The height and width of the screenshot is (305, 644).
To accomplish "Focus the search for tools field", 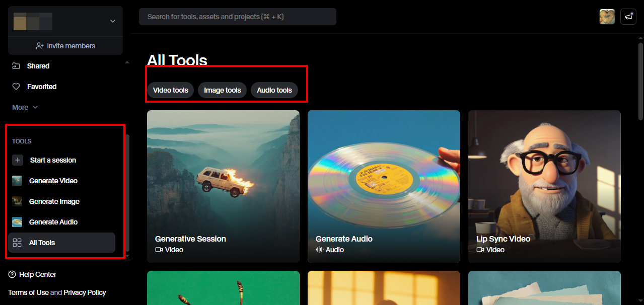I will pyautogui.click(x=238, y=17).
